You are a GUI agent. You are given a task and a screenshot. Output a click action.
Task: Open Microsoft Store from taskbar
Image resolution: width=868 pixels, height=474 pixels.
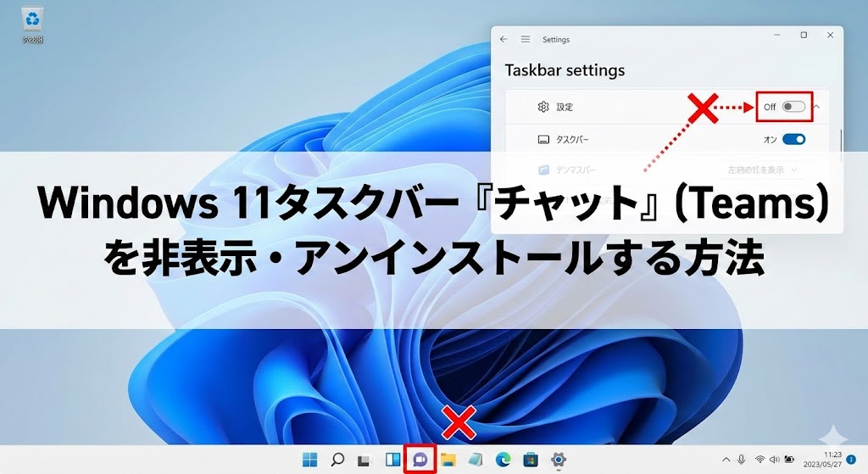pyautogui.click(x=531, y=460)
